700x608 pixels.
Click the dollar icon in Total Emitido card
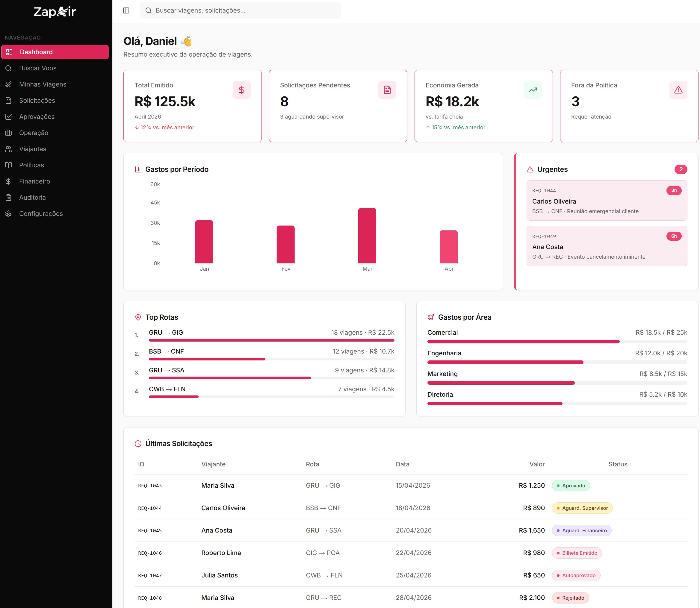(242, 90)
